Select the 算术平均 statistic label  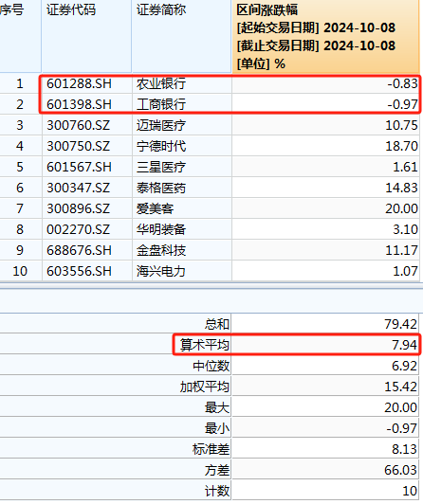coord(204,345)
